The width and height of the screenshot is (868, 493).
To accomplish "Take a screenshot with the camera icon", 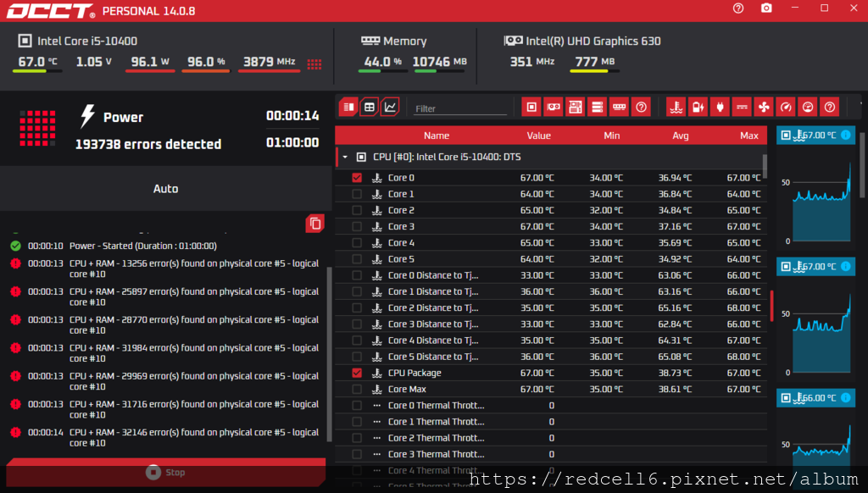I will pos(766,8).
